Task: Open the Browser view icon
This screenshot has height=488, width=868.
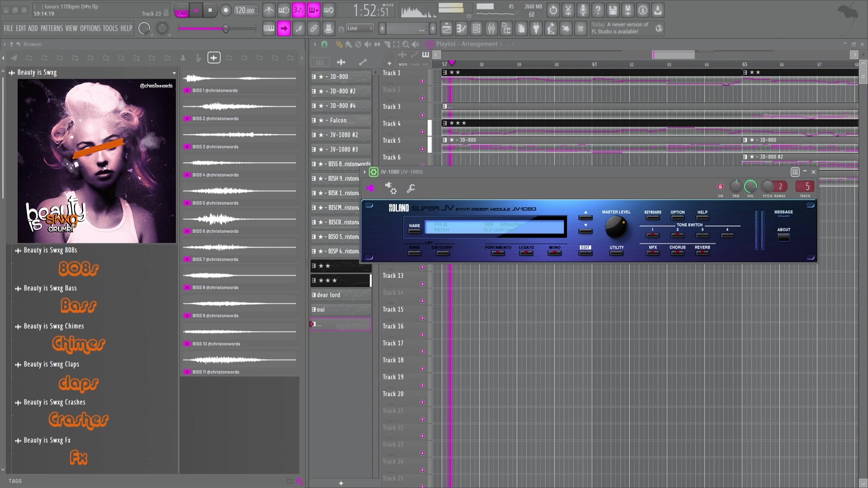Action: click(x=506, y=29)
